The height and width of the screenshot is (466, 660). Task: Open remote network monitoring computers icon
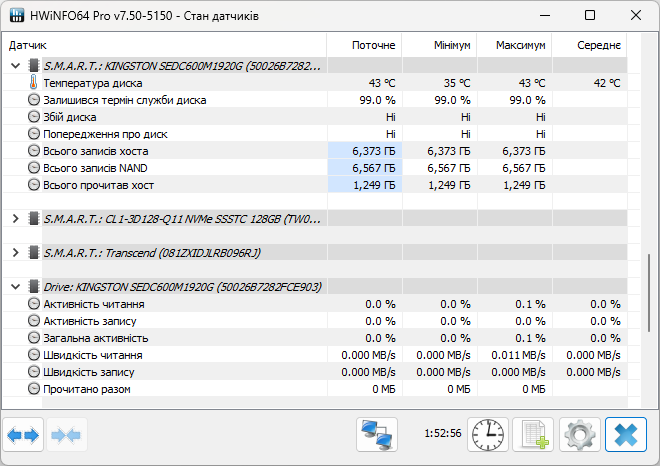(x=377, y=434)
